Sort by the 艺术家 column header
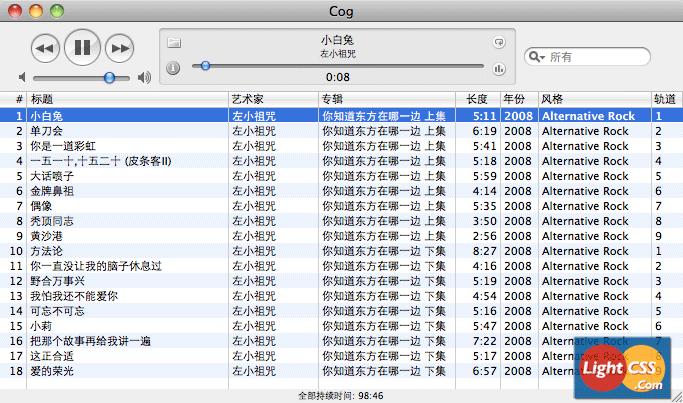Viewport: 683px width, 403px height. coord(272,99)
